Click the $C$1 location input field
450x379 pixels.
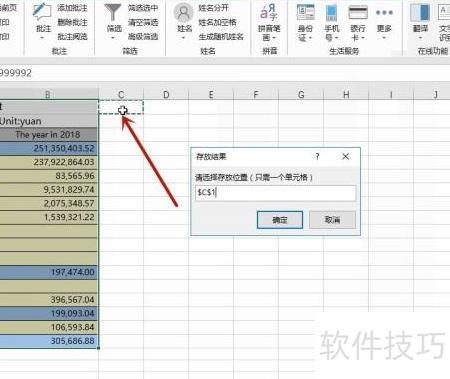275,193
